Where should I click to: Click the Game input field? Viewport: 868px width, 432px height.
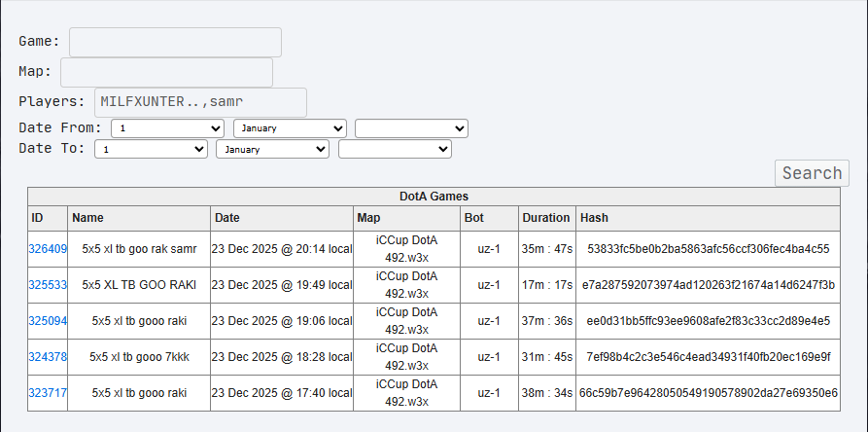coord(175,43)
